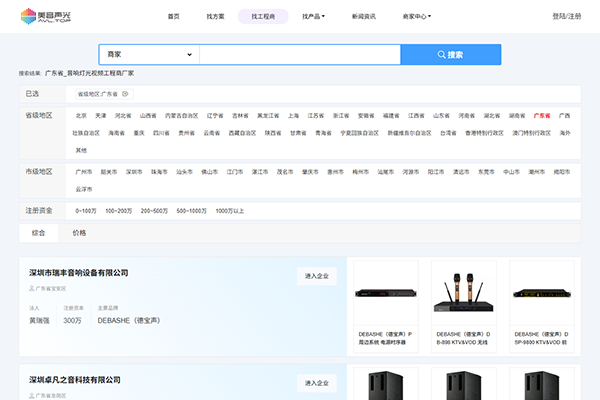
Task: Select the highlighted 广东省 province
Action: point(542,116)
